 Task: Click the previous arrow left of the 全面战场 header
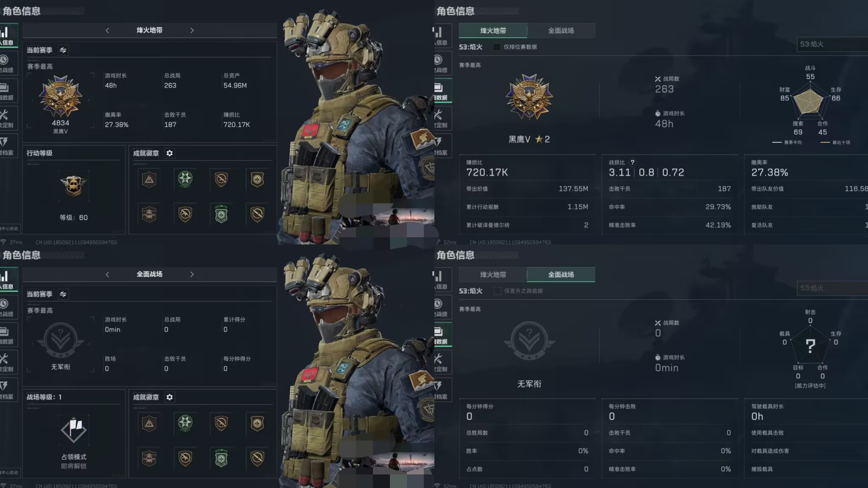click(x=107, y=274)
